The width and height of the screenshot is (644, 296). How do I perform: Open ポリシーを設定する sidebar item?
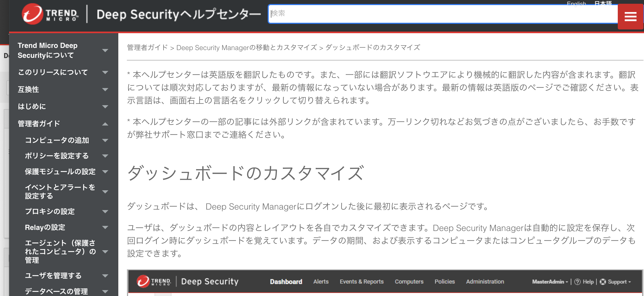coord(57,156)
